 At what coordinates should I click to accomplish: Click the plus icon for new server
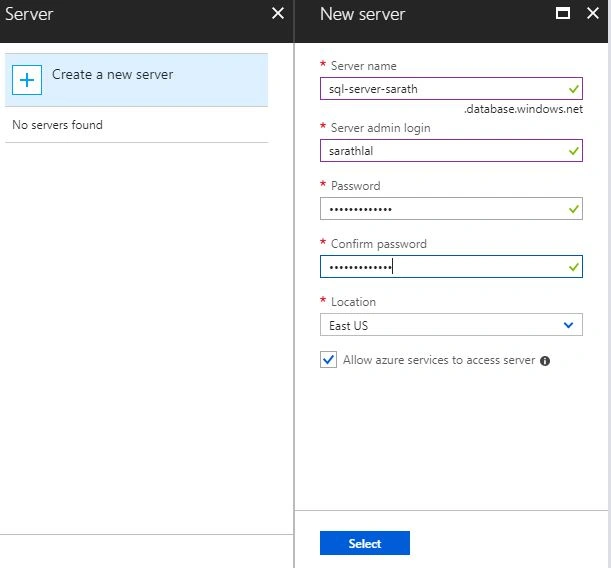27,80
